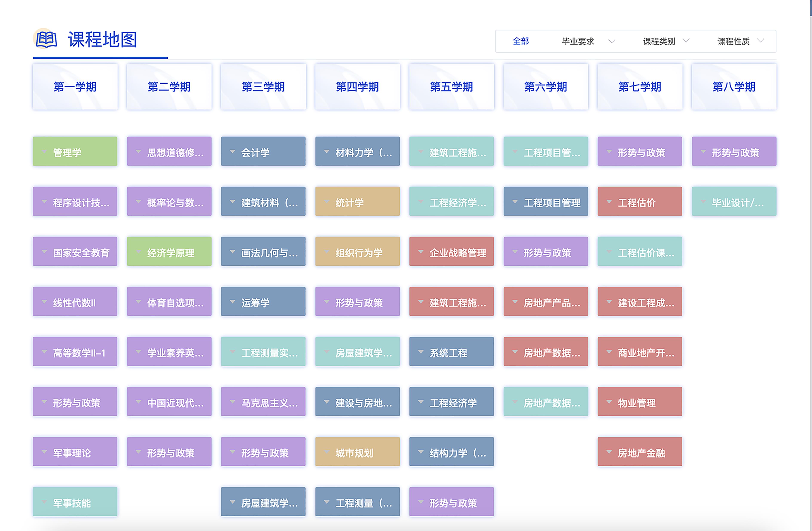Click the arrow icon on 物业管理
Image resolution: width=812 pixels, height=531 pixels.
609,402
